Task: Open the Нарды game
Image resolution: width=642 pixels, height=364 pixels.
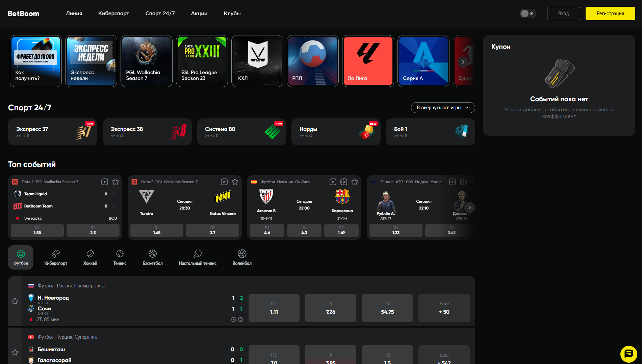Action: tap(336, 132)
